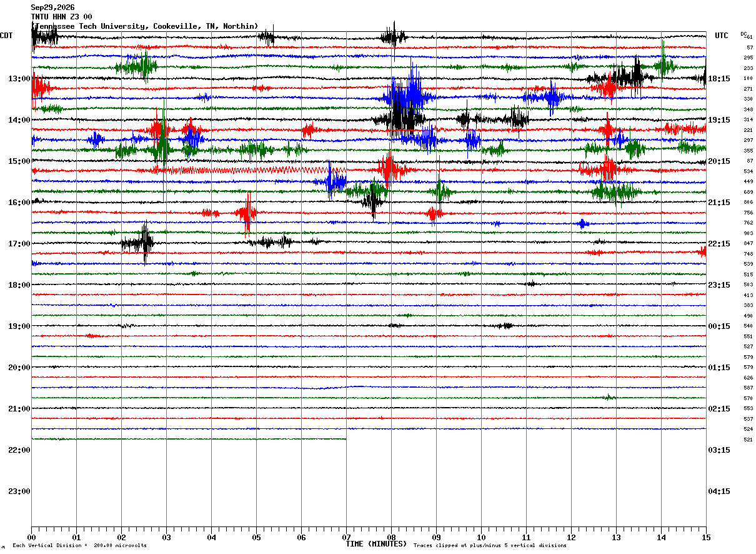
Task: Select the UTC timezone label
Action: [x=722, y=36]
